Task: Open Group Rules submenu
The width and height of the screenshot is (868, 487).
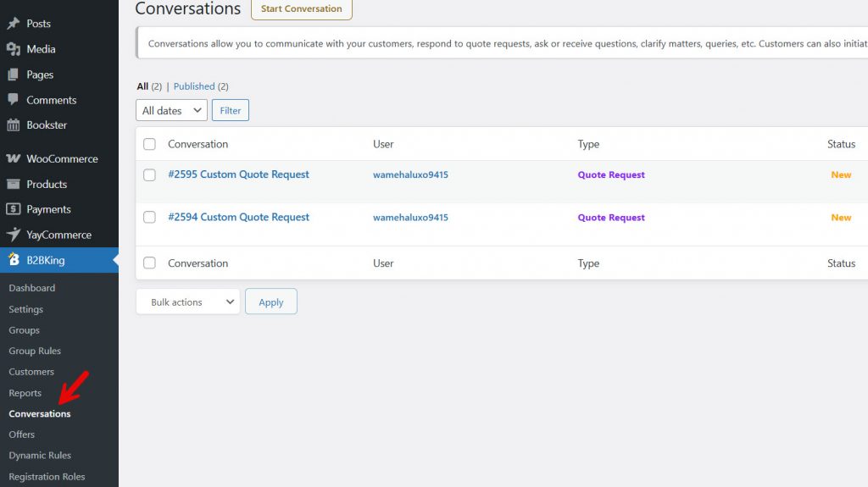Action: tap(34, 351)
